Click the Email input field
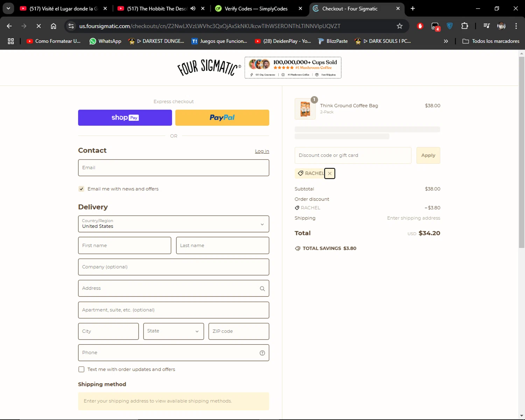 [174, 168]
